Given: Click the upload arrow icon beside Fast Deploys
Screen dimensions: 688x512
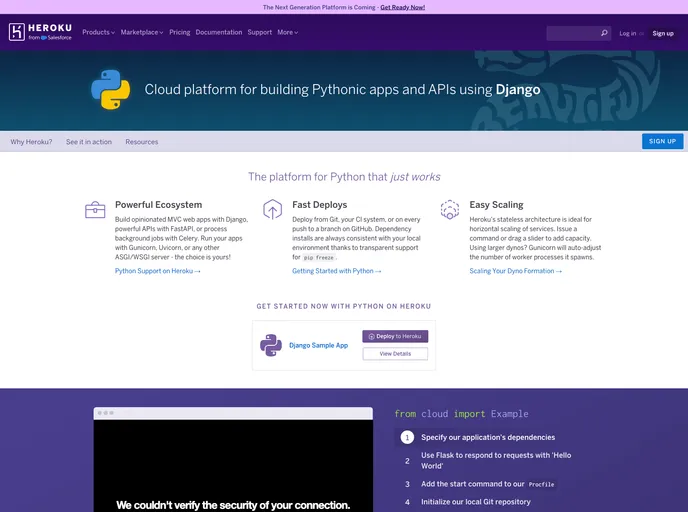Looking at the screenshot, I should pos(272,209).
